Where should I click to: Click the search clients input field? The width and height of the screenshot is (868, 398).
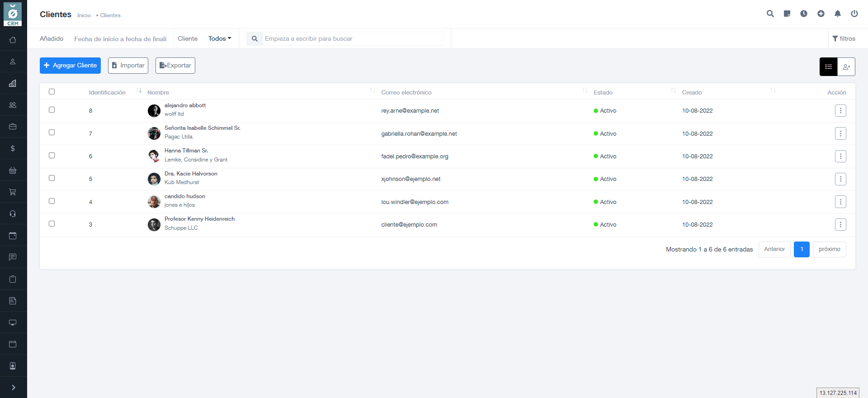point(353,39)
